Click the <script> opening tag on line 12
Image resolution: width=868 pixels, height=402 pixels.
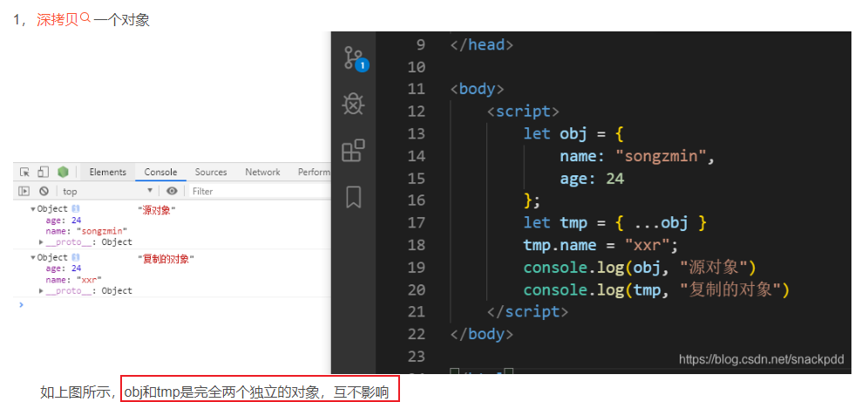pos(523,112)
